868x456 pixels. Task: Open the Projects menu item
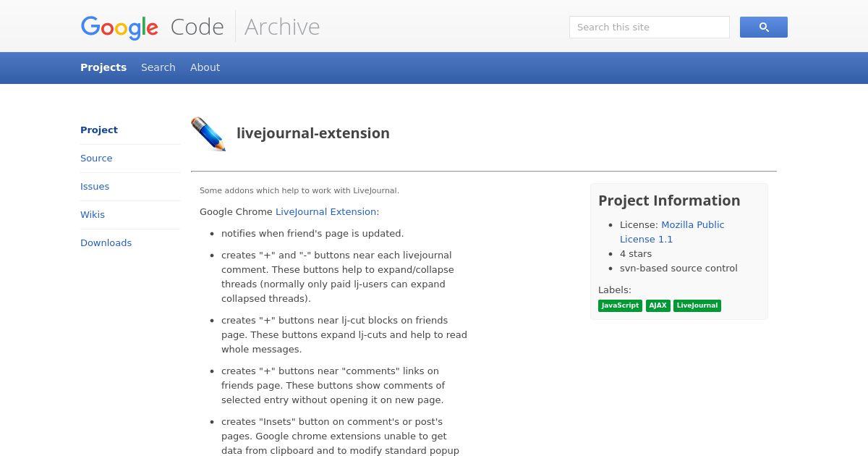click(103, 67)
